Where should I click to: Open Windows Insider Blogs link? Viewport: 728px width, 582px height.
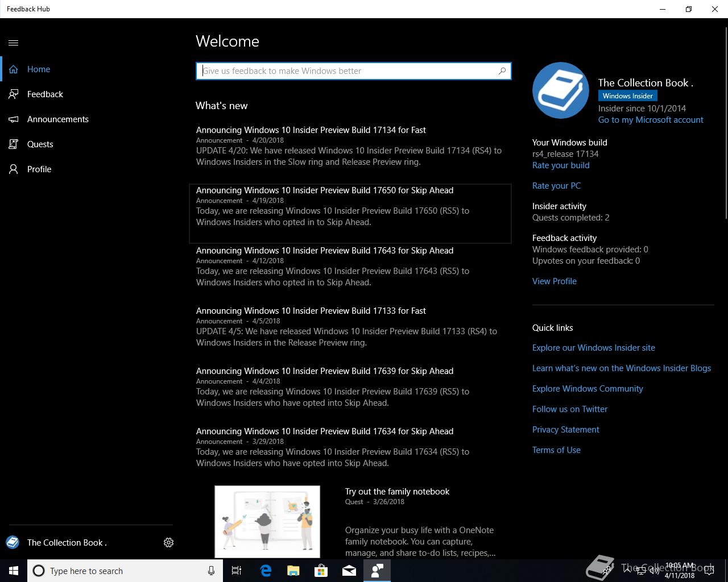622,368
